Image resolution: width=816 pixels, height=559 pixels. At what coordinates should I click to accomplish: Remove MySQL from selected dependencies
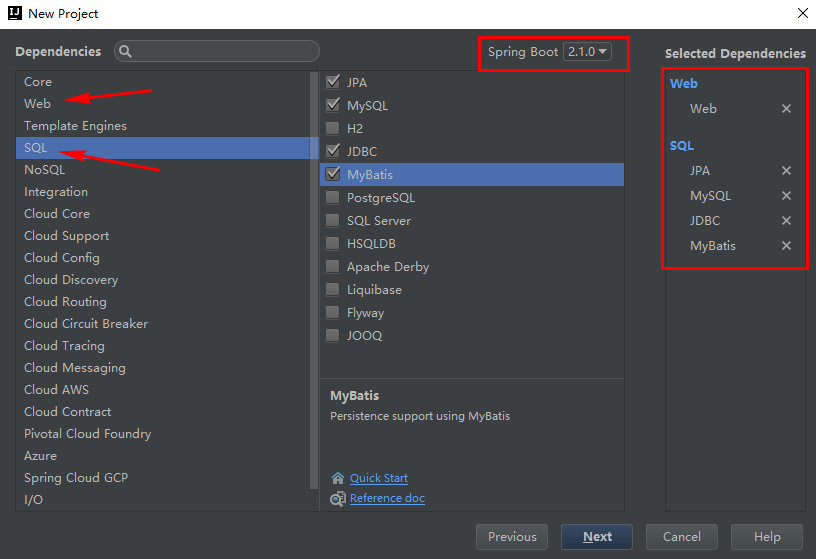(x=786, y=196)
